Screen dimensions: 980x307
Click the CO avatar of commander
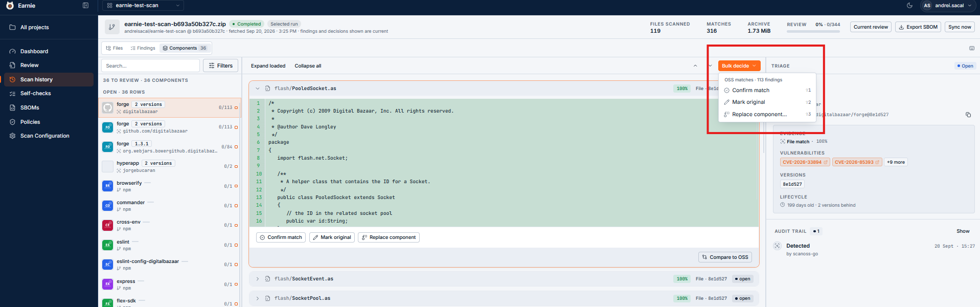point(107,206)
